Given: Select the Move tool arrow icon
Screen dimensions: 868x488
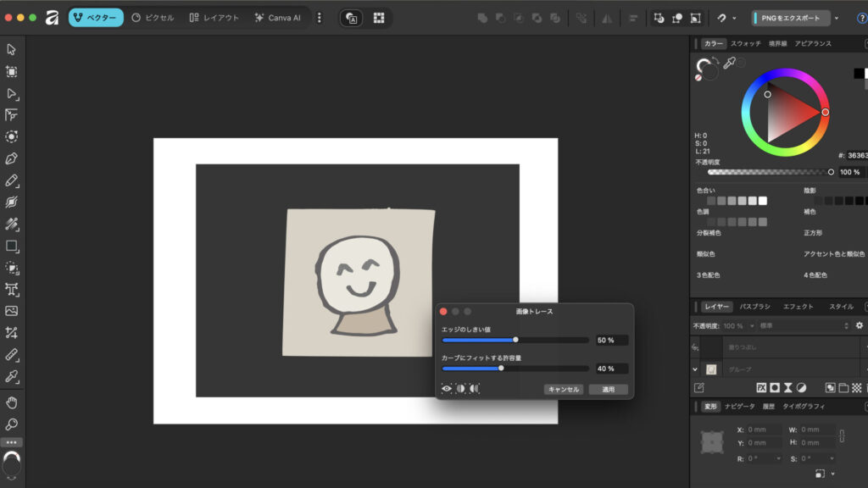Looking at the screenshot, I should (12, 49).
